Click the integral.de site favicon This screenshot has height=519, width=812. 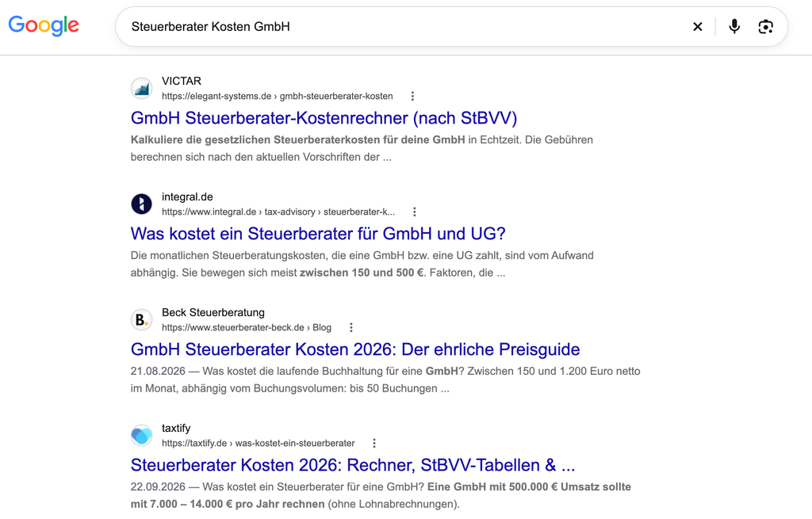coord(141,204)
